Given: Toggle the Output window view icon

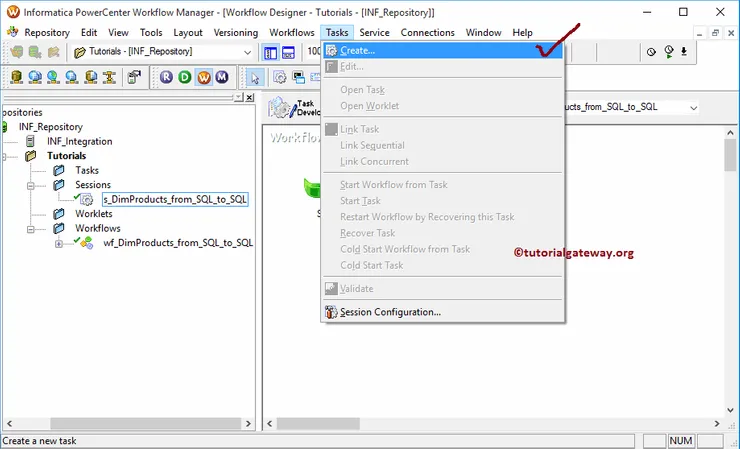Looking at the screenshot, I should pyautogui.click(x=288, y=52).
